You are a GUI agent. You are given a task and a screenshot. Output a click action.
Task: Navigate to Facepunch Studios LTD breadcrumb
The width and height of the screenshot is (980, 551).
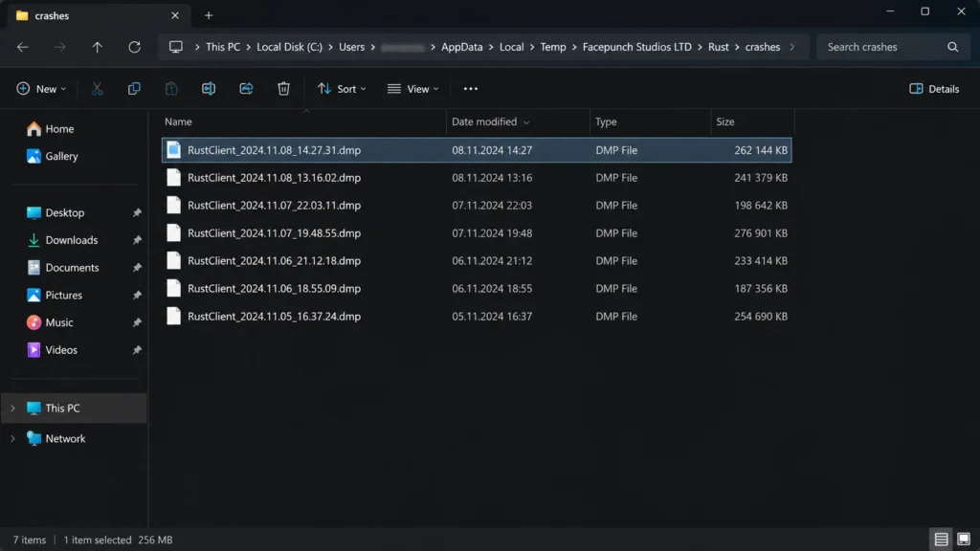[x=636, y=47]
